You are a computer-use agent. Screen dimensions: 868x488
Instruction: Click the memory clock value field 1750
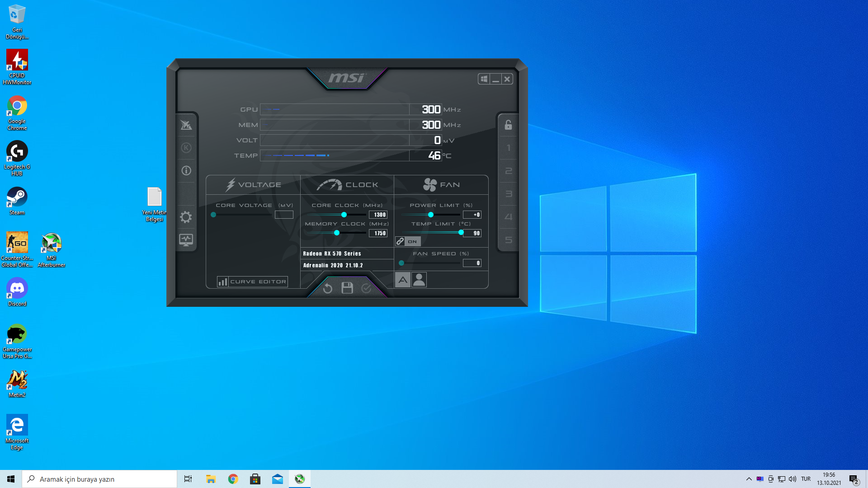(378, 234)
